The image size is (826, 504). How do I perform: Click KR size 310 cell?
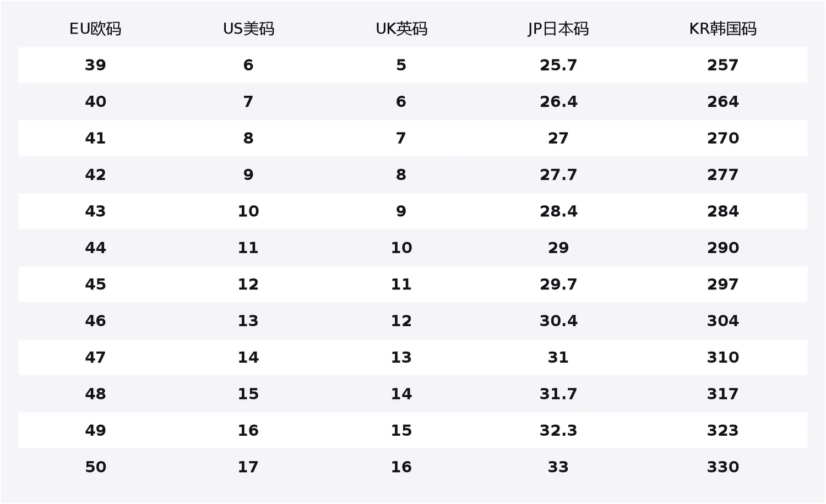pos(723,357)
